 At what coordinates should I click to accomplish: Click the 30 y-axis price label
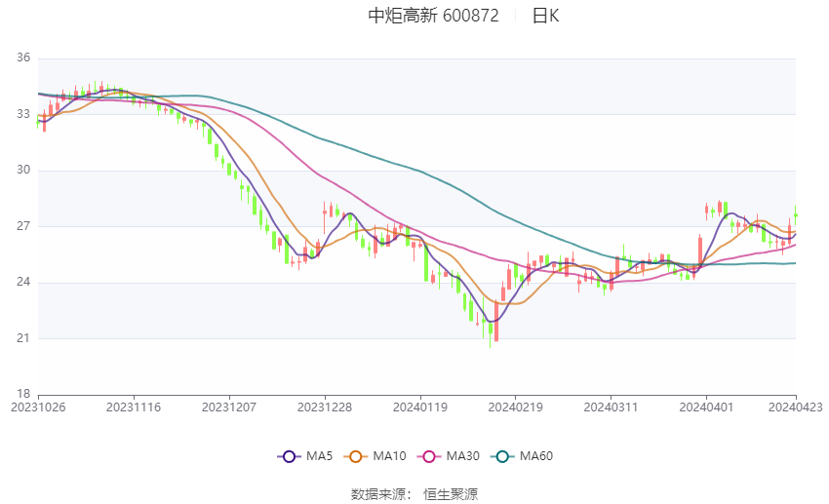(23, 170)
